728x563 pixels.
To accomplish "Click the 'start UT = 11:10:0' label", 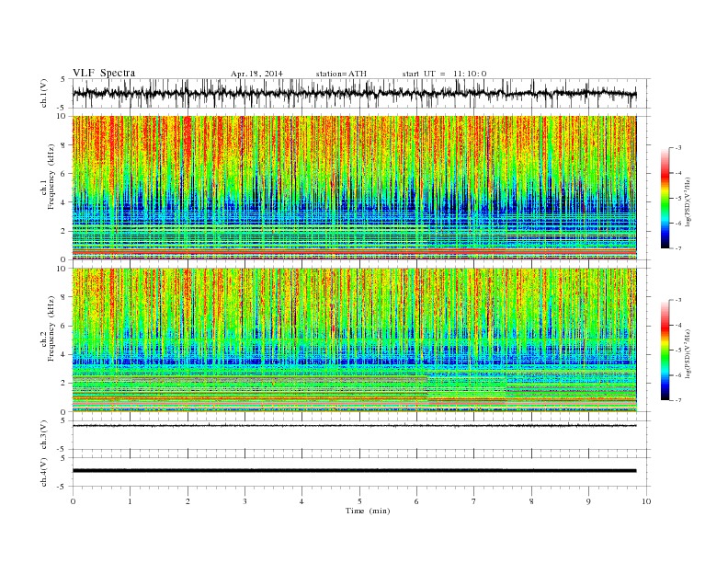I will click(444, 74).
